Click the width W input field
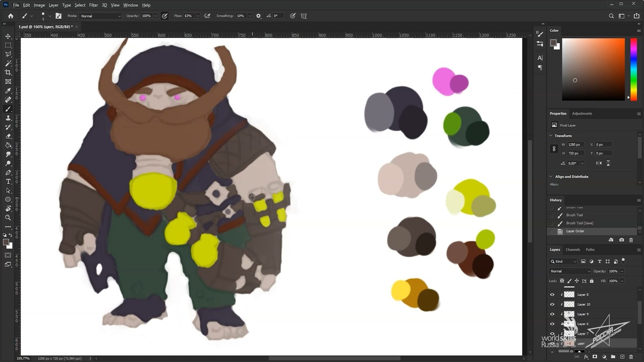Viewport: 644px width, 362px height. [575, 145]
